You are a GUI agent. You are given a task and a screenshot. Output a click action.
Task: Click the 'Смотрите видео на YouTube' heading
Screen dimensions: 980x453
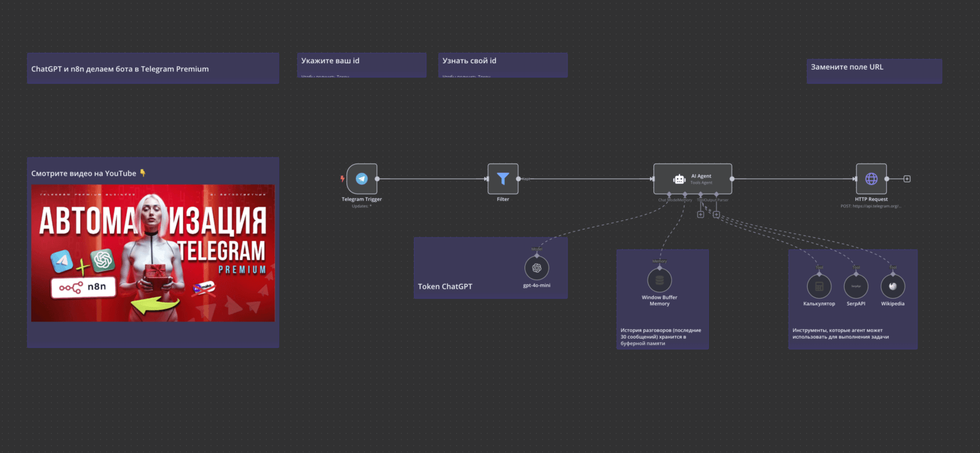89,174
